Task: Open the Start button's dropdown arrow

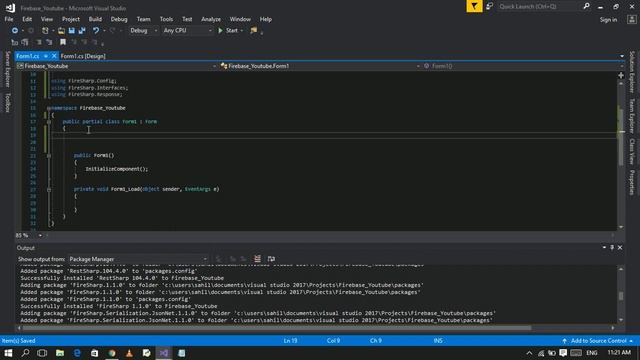Action: 242,31
